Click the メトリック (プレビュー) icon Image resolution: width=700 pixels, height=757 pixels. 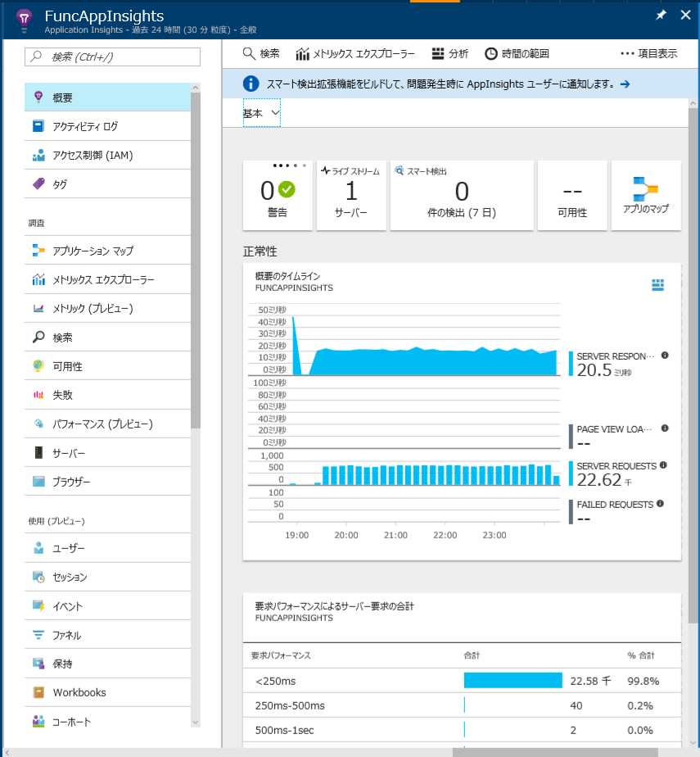tap(38, 309)
